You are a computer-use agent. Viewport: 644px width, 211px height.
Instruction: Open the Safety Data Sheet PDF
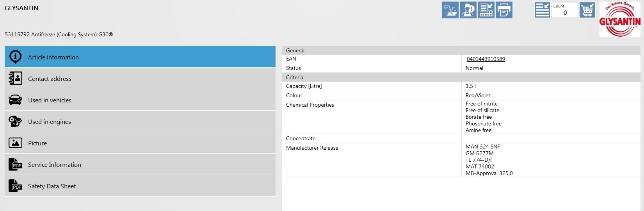[x=140, y=186]
